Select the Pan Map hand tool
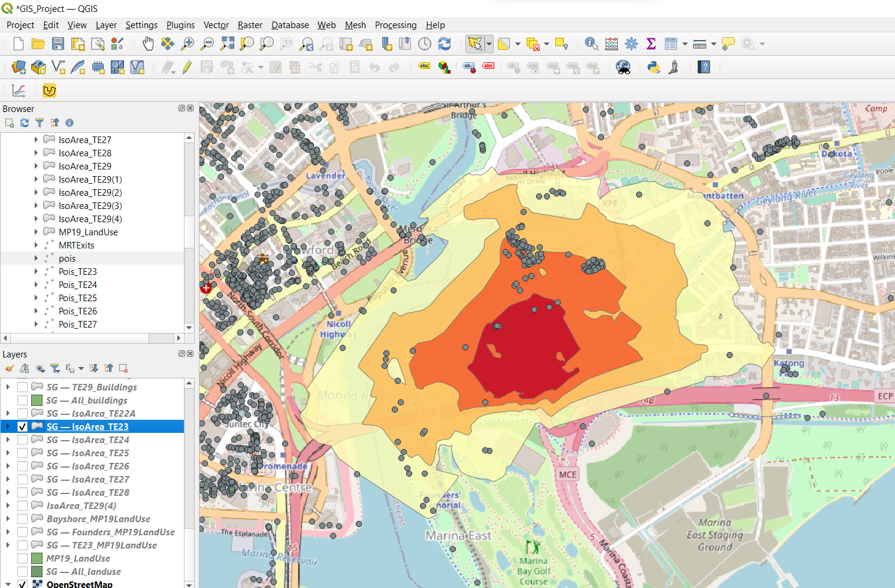 [x=148, y=44]
